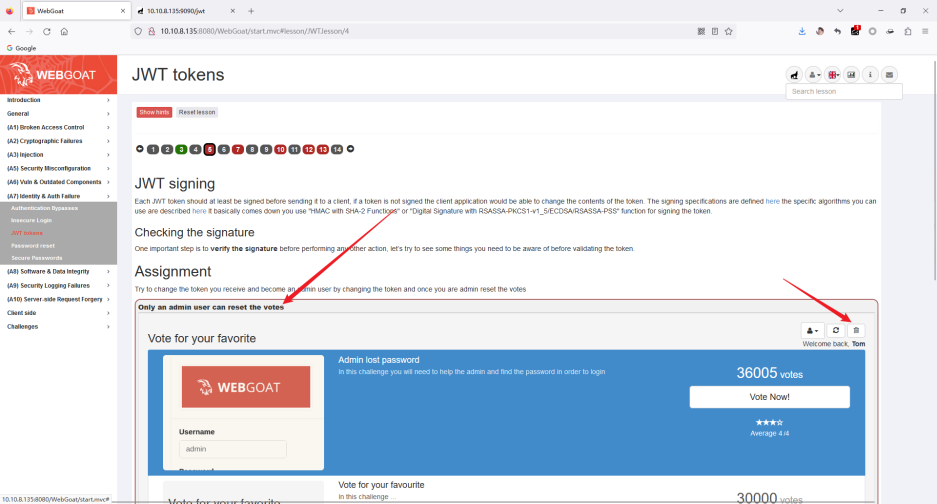The width and height of the screenshot is (937, 504).
Task: Switch to the WebGoat browser tab
Action: pos(75,11)
